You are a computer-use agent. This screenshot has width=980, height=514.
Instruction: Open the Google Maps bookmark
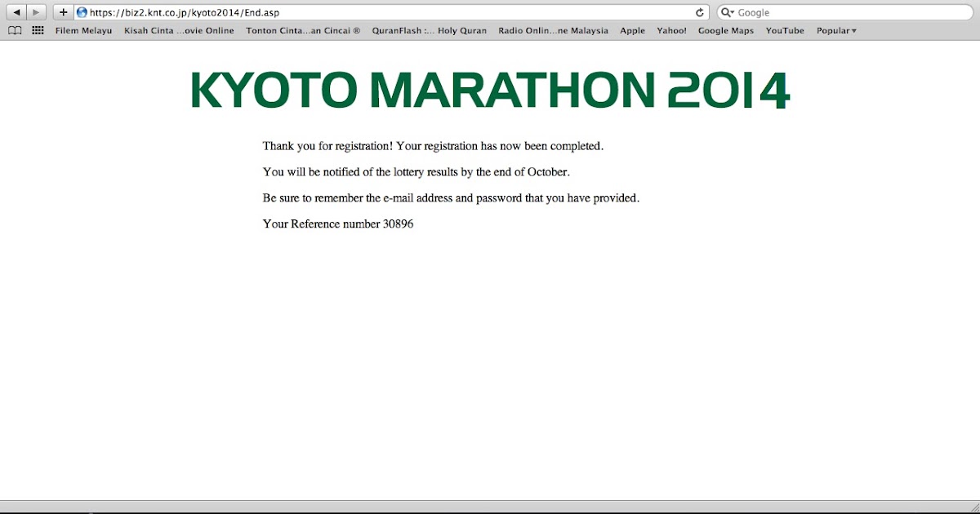tap(725, 31)
